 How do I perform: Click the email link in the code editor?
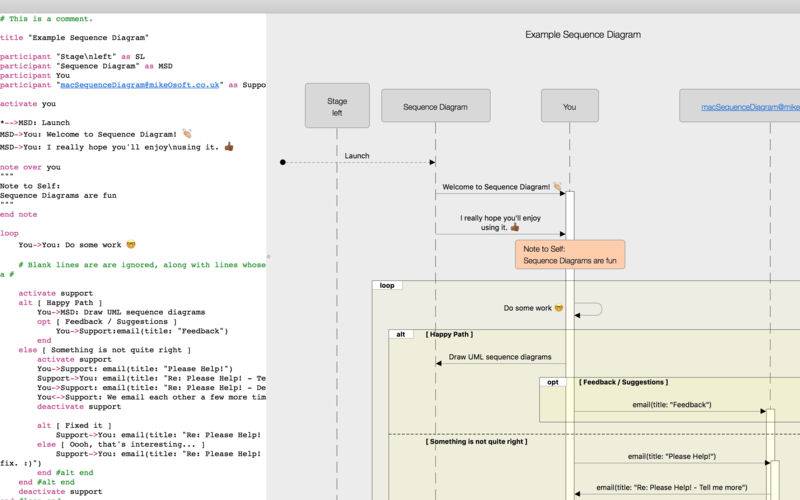(x=140, y=85)
